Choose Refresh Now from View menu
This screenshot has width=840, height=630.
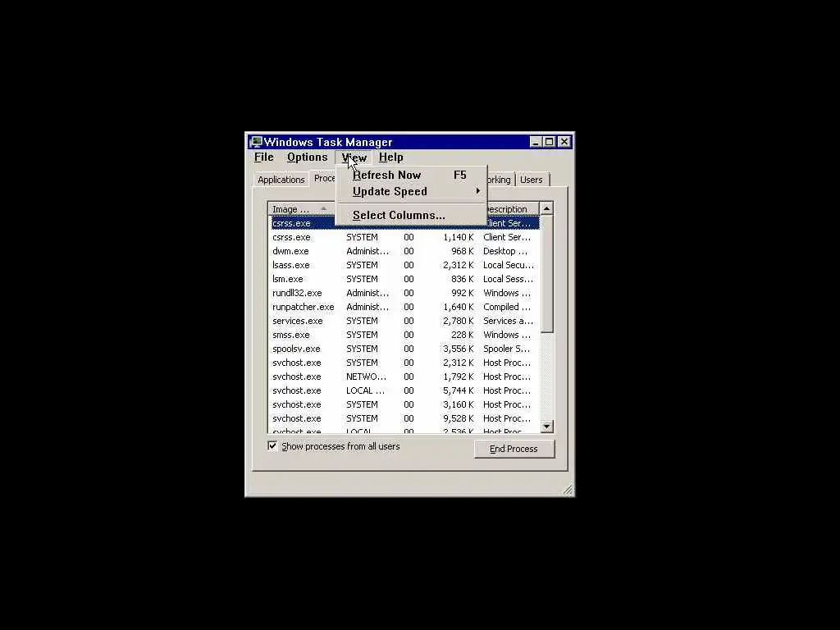(411, 176)
